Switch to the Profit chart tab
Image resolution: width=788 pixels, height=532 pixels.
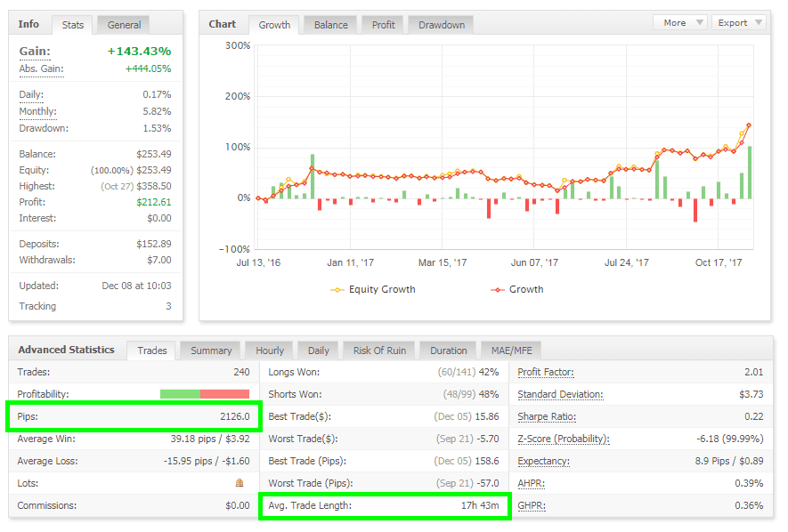click(384, 25)
